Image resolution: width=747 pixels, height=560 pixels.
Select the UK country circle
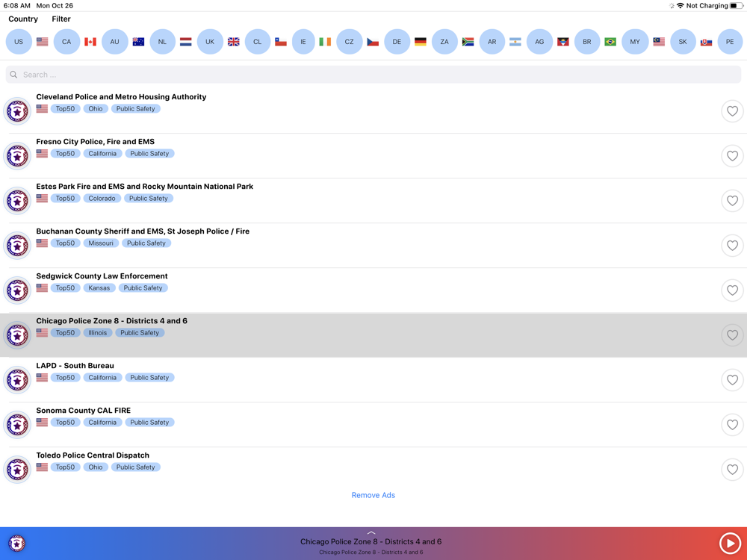(210, 41)
